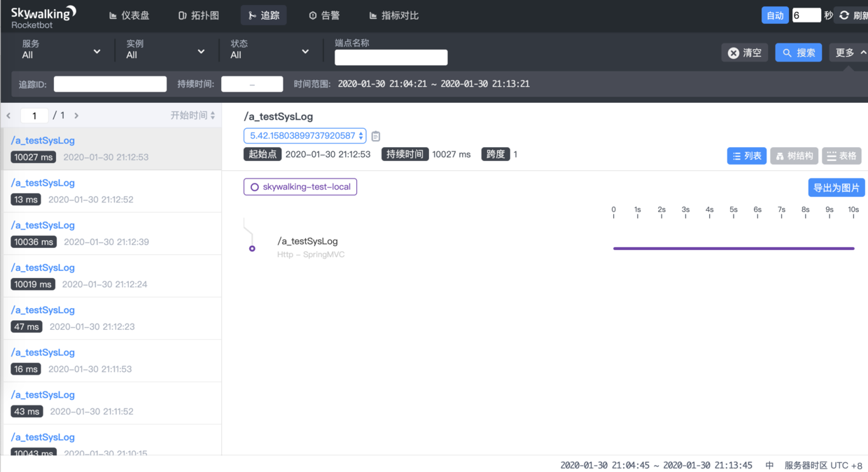This screenshot has width=868, height=472.
Task: Click the 刷新 reload button
Action: [853, 15]
